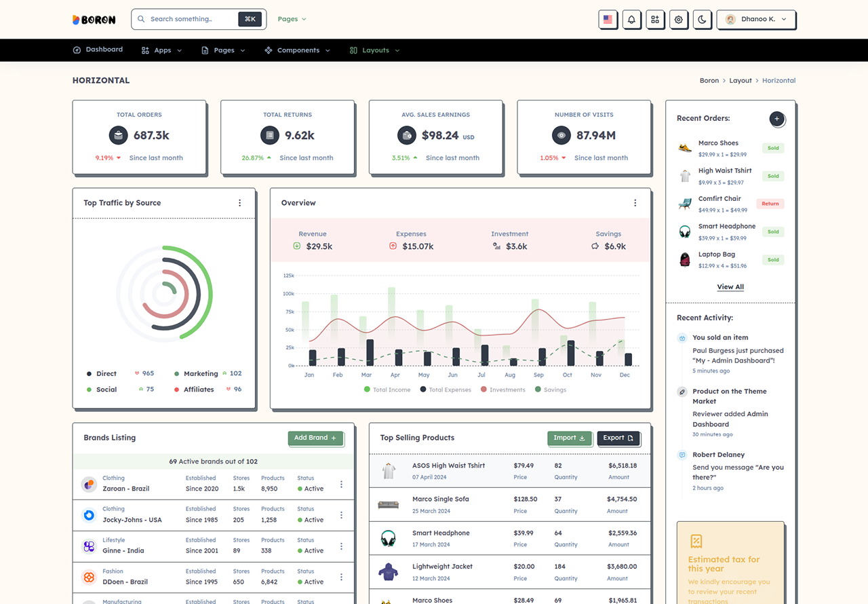Open three-dot menu on Top Traffic by Source

coord(239,203)
